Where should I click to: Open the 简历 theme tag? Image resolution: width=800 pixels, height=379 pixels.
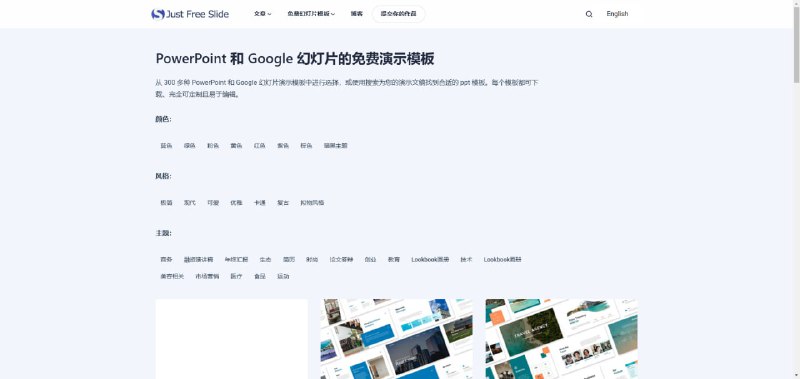(289, 260)
